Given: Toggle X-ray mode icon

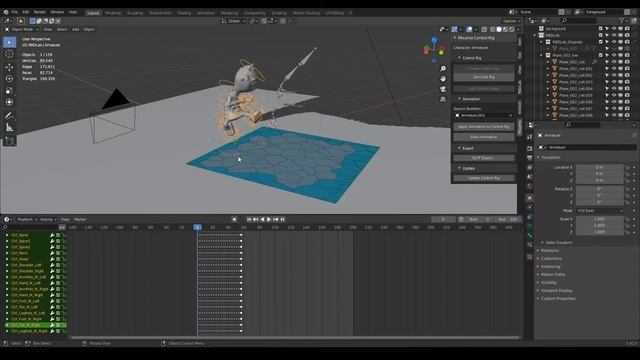Looking at the screenshot, I should pos(484,29).
